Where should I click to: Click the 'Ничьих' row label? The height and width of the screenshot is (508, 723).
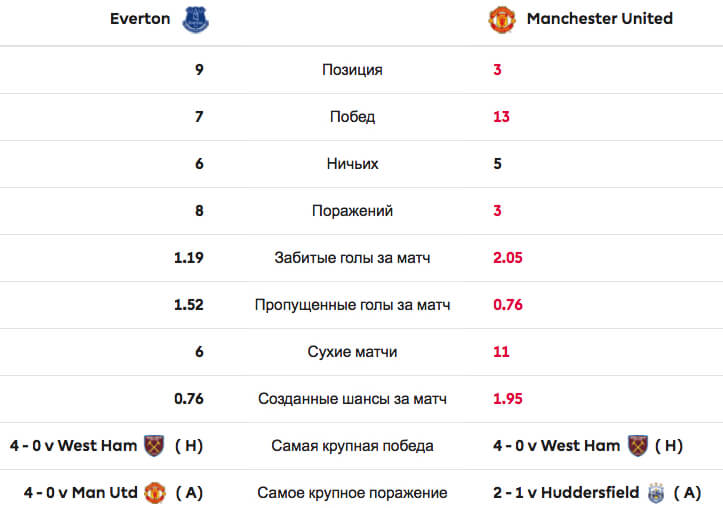[352, 164]
